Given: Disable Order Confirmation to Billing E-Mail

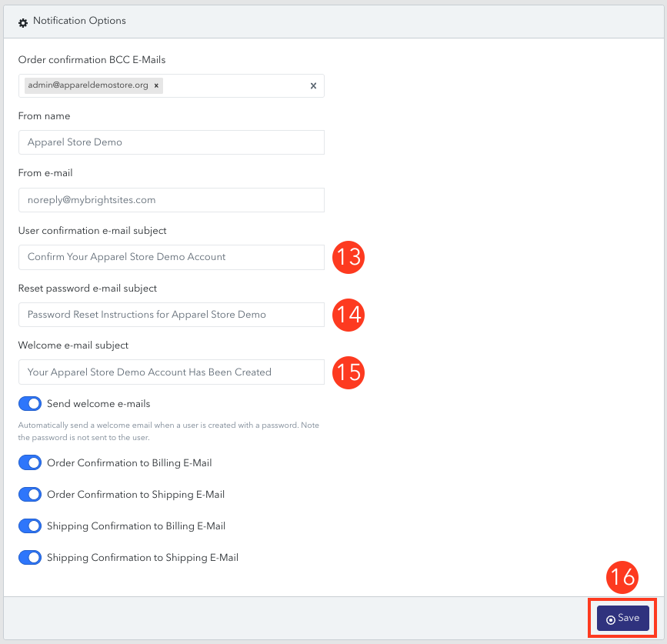Looking at the screenshot, I should [x=30, y=462].
